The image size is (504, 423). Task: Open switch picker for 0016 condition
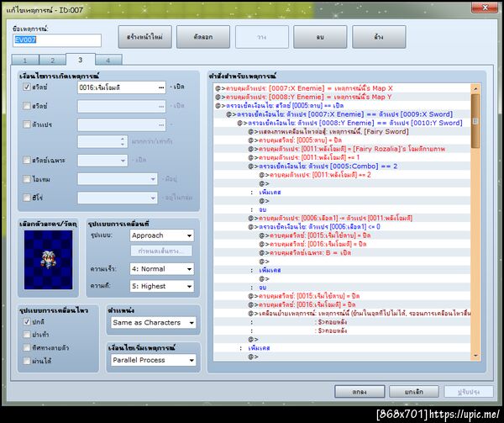click(161, 87)
